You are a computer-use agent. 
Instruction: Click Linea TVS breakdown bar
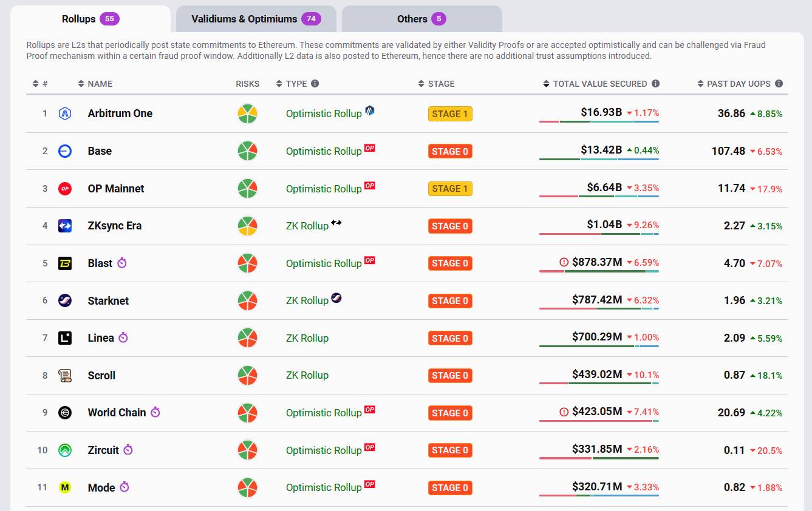599,347
